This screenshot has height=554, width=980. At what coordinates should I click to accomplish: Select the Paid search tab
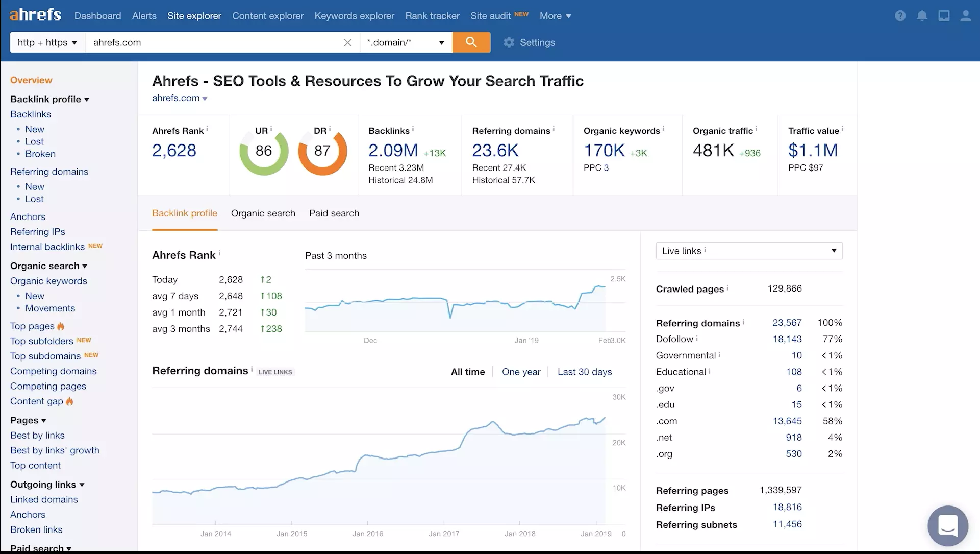pyautogui.click(x=334, y=213)
